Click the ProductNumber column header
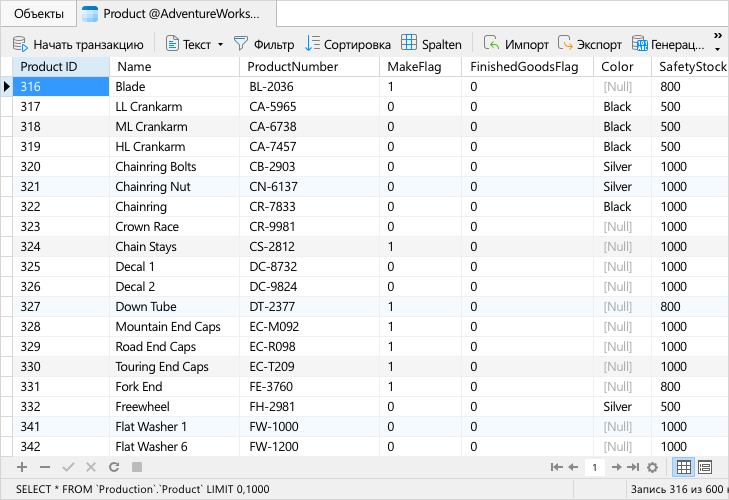 point(310,67)
